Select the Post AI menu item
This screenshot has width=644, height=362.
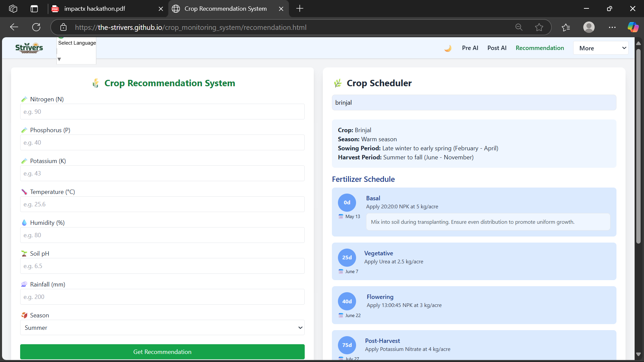point(497,48)
